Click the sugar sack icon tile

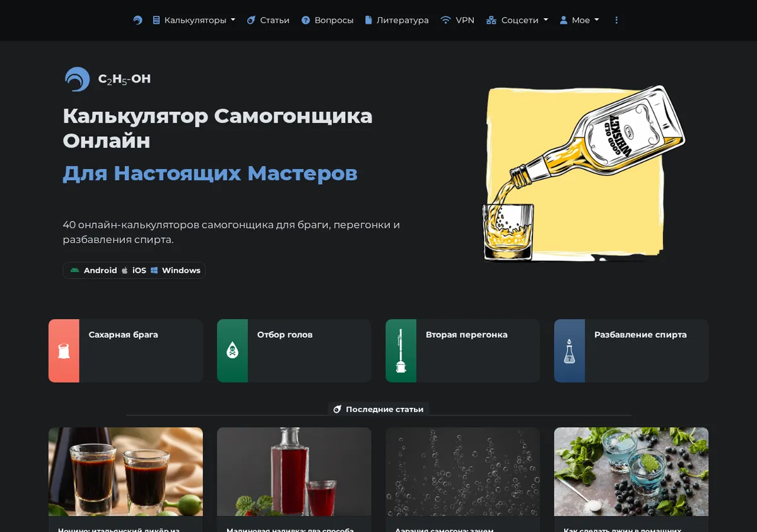64,350
